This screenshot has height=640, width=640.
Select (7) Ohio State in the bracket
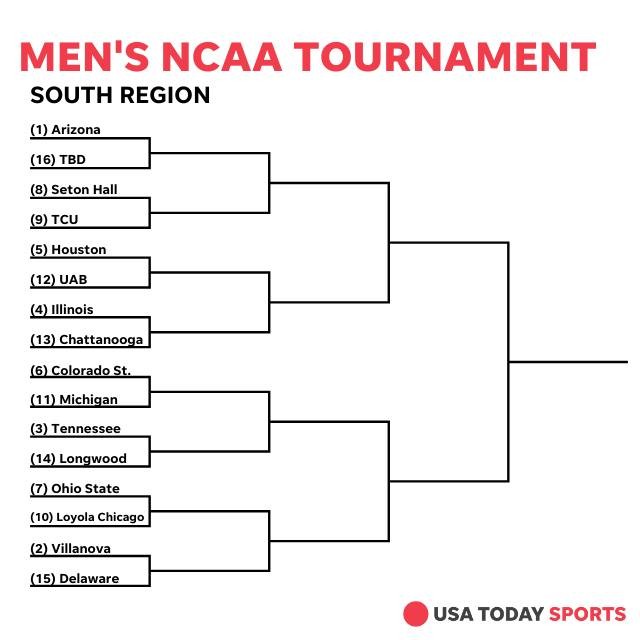pos(75,488)
